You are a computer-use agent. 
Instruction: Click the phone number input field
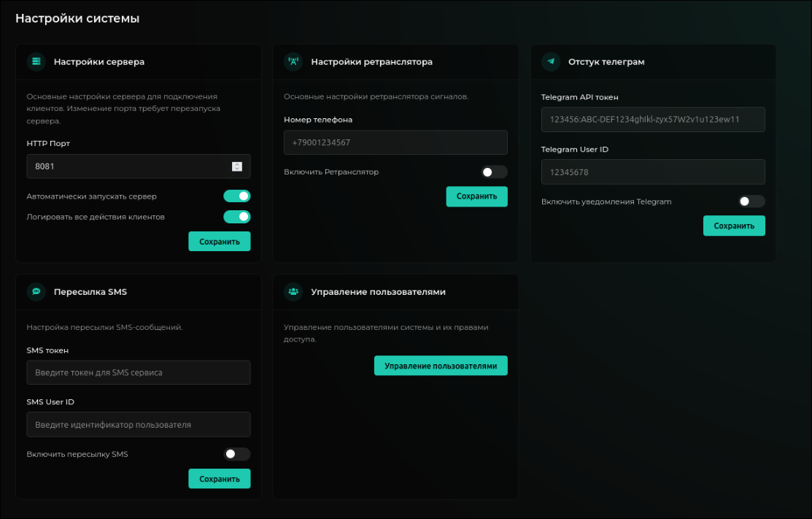395,142
